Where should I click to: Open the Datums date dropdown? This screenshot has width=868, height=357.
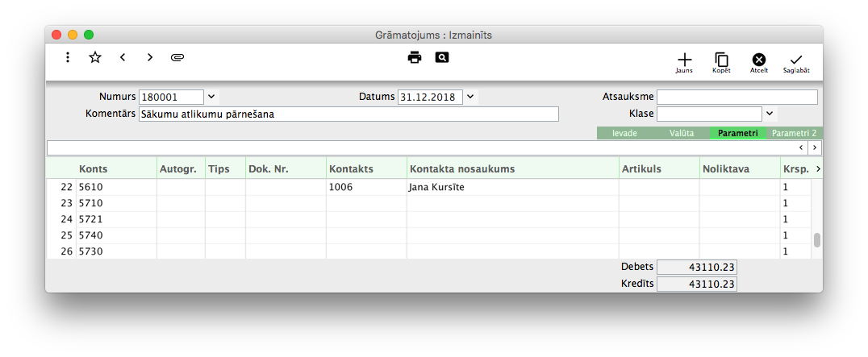click(471, 97)
